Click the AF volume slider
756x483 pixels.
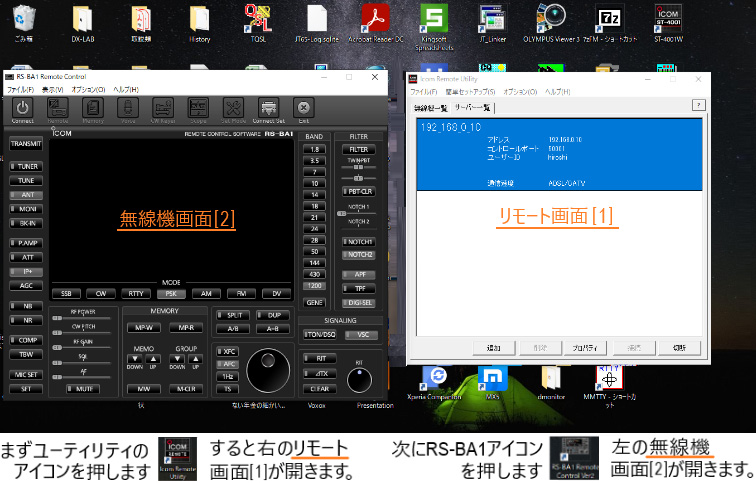[83, 377]
